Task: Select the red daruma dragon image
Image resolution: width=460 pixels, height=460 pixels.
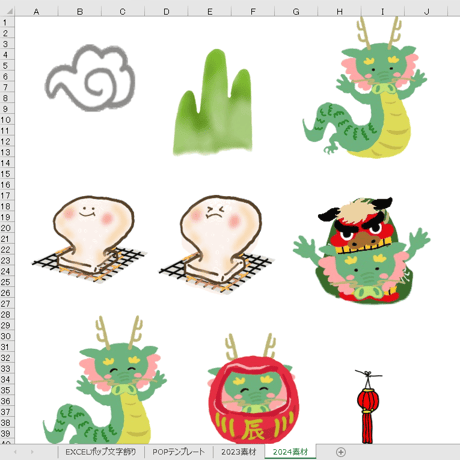Action: point(253,388)
